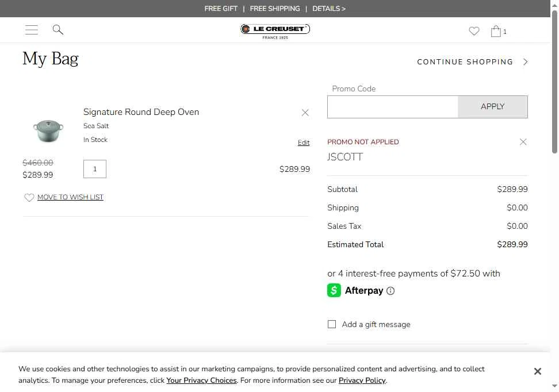Click the Continue Shopping arrow chevron
The image size is (559, 392).
click(x=526, y=62)
